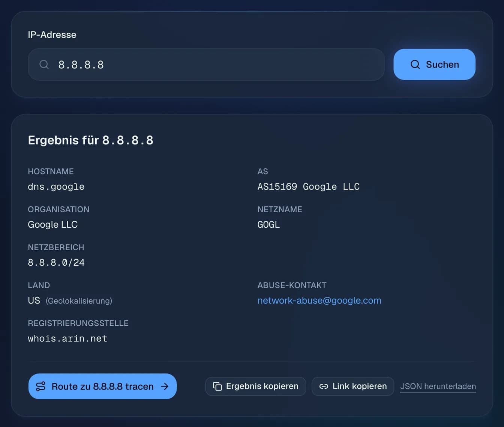504x427 pixels.
Task: Click the (Geolokalisierung) note
Action: 79,301
